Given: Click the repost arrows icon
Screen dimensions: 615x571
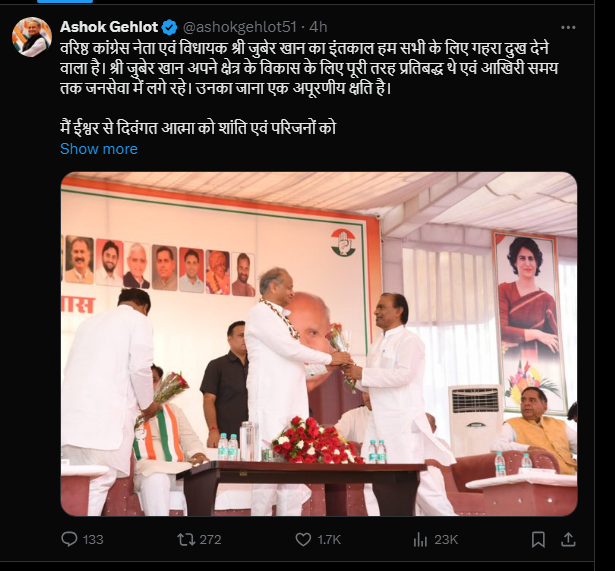Looking at the screenshot, I should 186,539.
